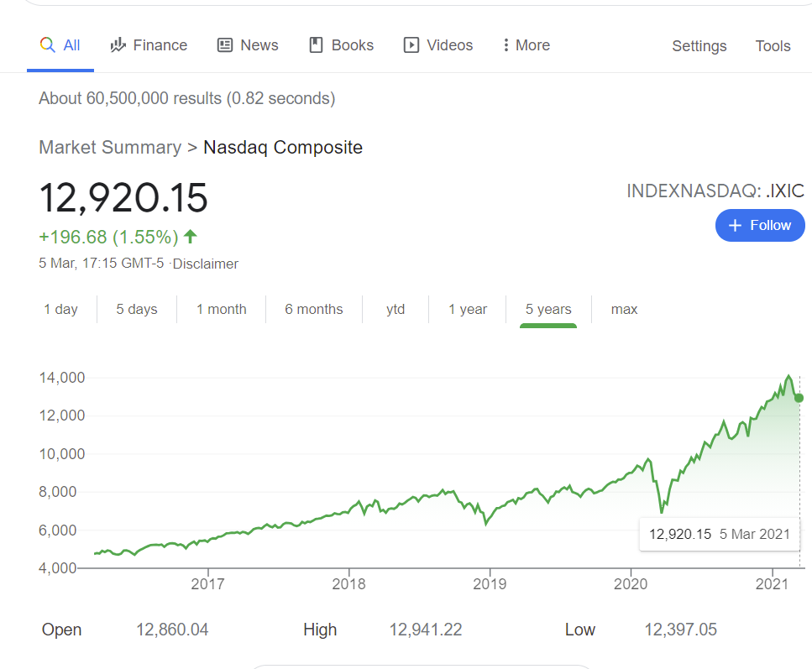
Task: Show the 6 months chart range
Action: 314,309
